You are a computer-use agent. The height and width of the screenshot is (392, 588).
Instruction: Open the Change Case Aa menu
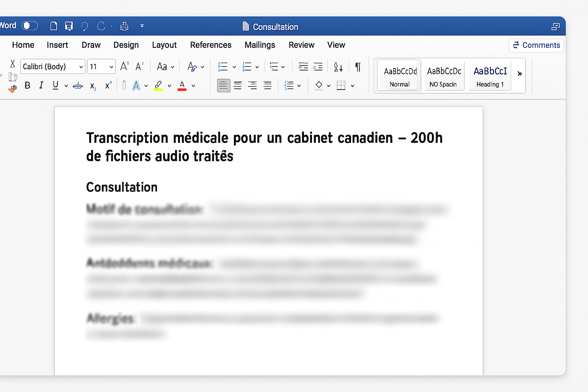(x=165, y=67)
